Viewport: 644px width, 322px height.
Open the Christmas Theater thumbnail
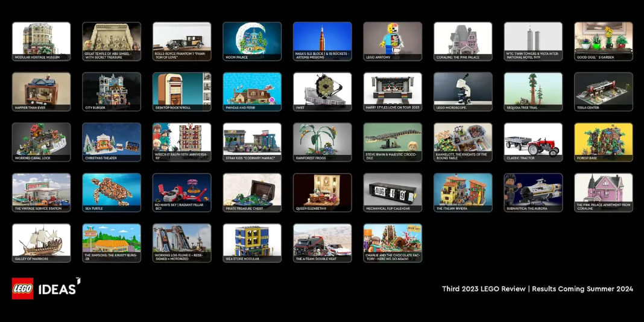click(x=112, y=142)
